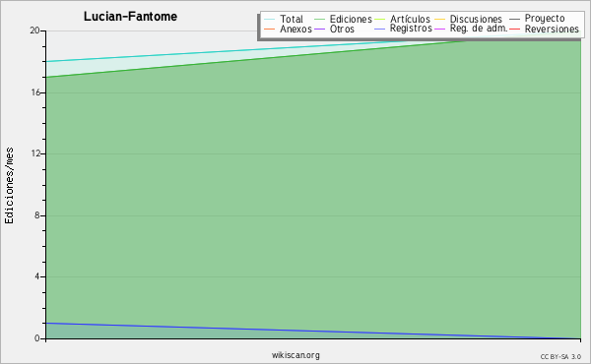
Task: Click the y-axis value 4
Action: tap(37, 276)
